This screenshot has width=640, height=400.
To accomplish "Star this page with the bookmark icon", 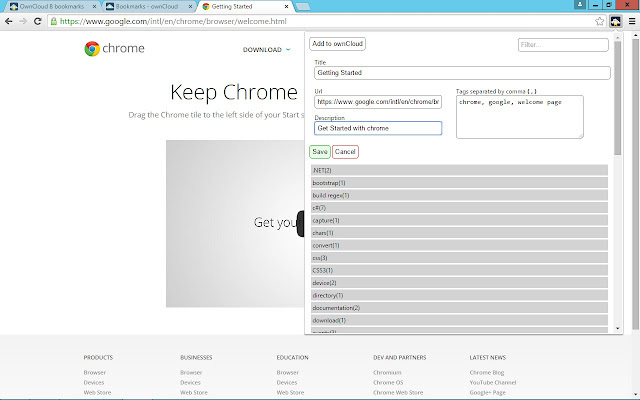I will pyautogui.click(x=600, y=21).
